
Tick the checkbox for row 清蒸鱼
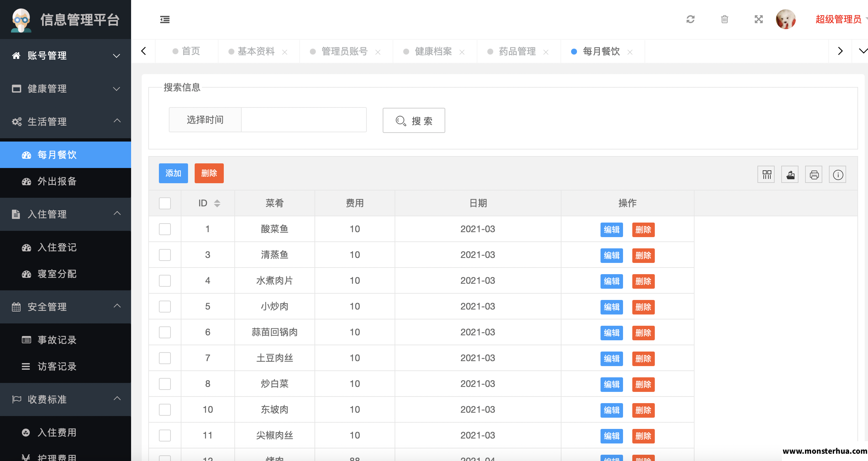click(x=165, y=255)
